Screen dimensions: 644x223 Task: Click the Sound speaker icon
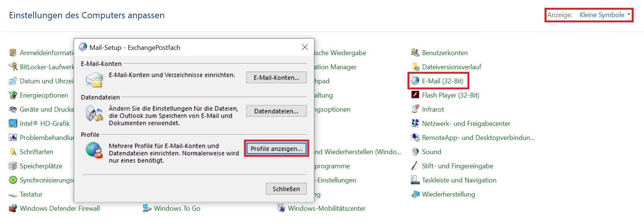(x=415, y=152)
